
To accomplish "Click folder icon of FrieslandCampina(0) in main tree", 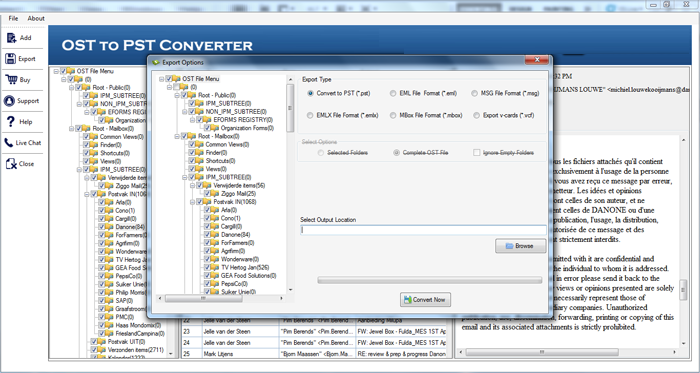I will (110, 333).
